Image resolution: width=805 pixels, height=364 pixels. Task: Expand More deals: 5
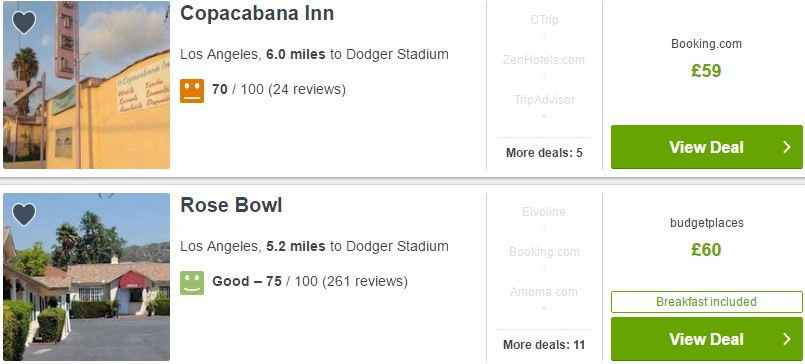click(x=544, y=152)
